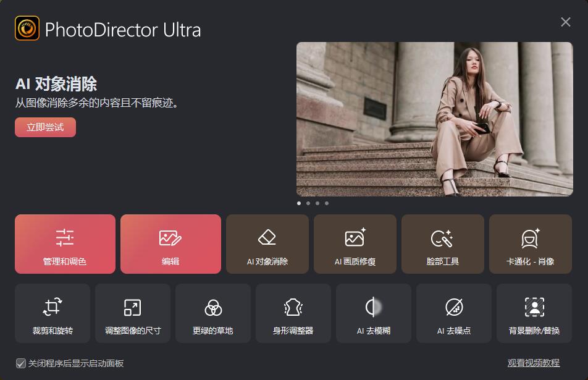Click the 立即尝试 button

point(45,127)
